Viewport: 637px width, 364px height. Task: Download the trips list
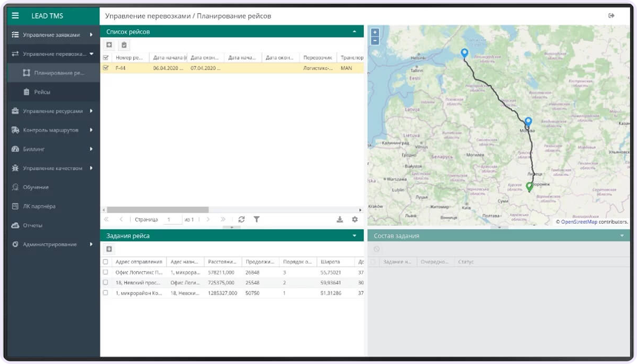[x=340, y=219]
